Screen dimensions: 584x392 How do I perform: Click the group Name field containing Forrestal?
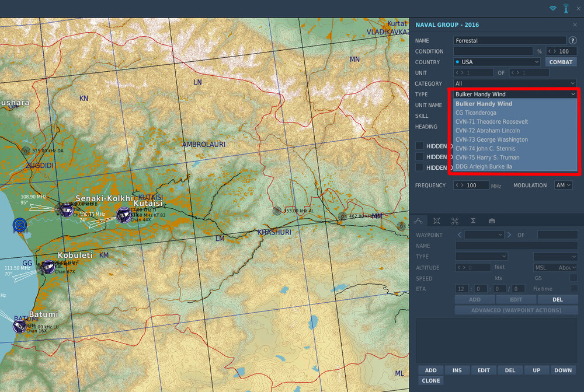(509, 40)
